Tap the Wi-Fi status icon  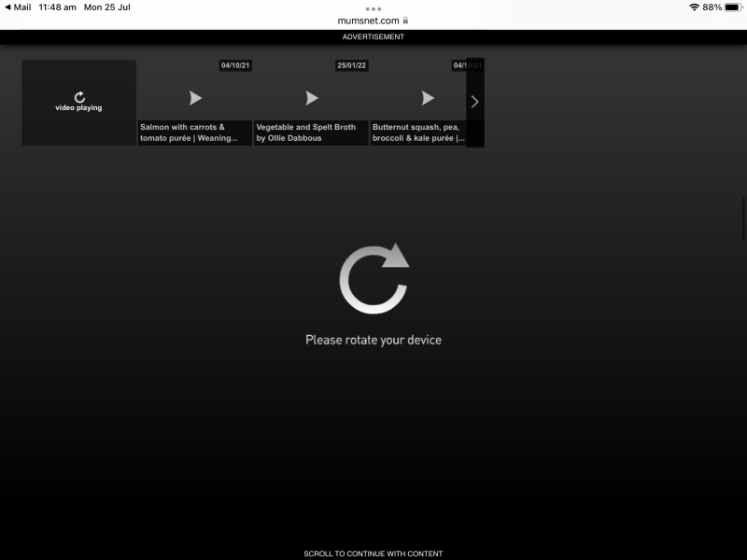(694, 7)
